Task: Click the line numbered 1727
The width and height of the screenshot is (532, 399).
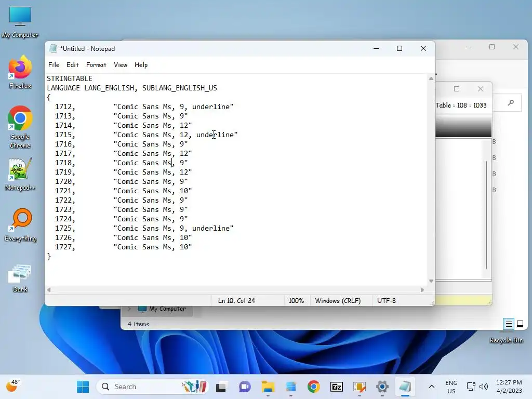Action: tap(123, 247)
